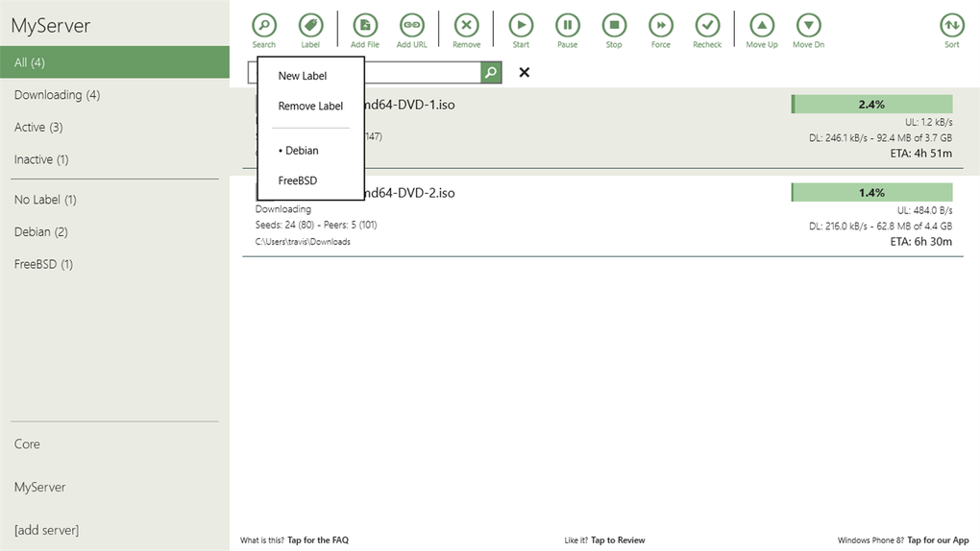Show Inactive (1) torrents
This screenshot has width=980, height=551.
[41, 160]
